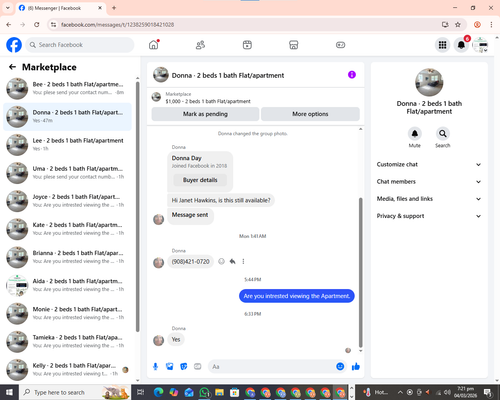The image size is (500, 400).
Task: Open the Uma conversation
Action: coord(68,173)
